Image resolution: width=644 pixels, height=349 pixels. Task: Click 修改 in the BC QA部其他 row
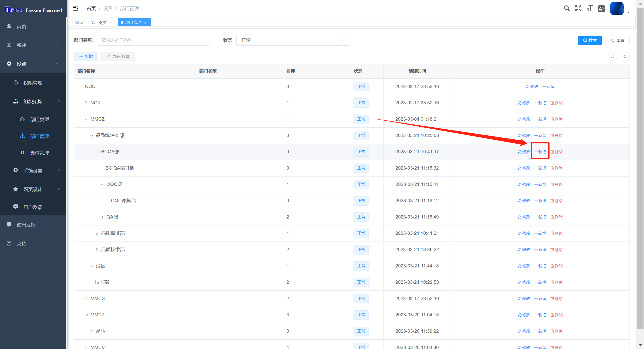(524, 168)
